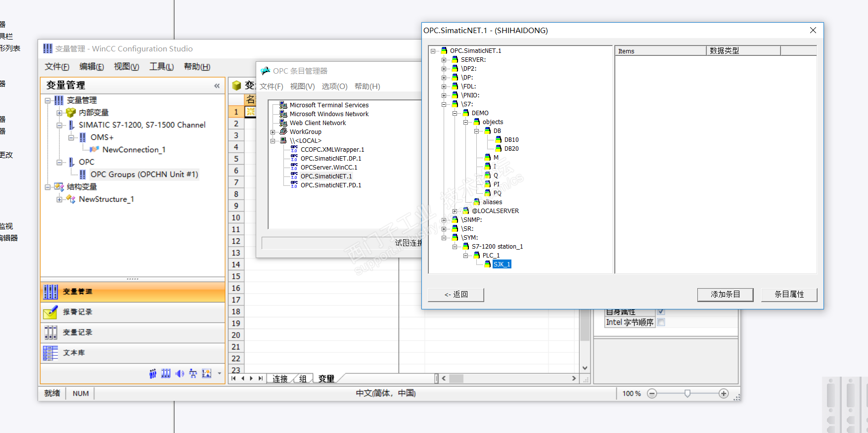Uncheck the 自身属性 checkbox

(x=661, y=312)
